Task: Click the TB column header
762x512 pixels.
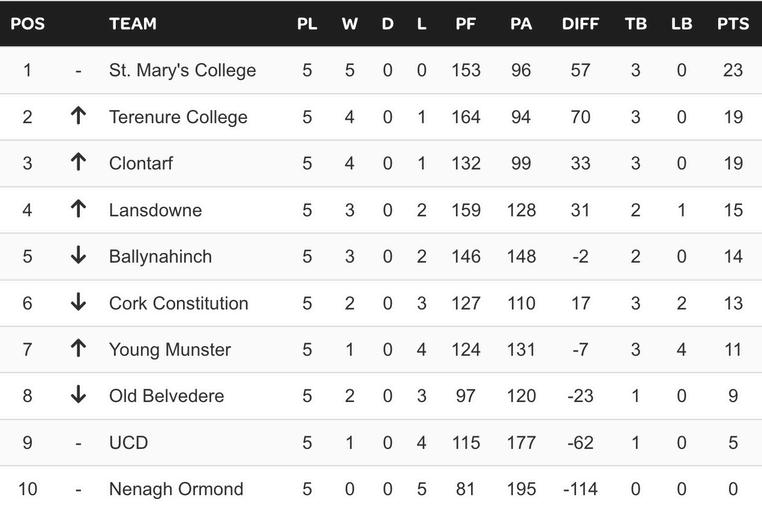Action: (x=636, y=24)
